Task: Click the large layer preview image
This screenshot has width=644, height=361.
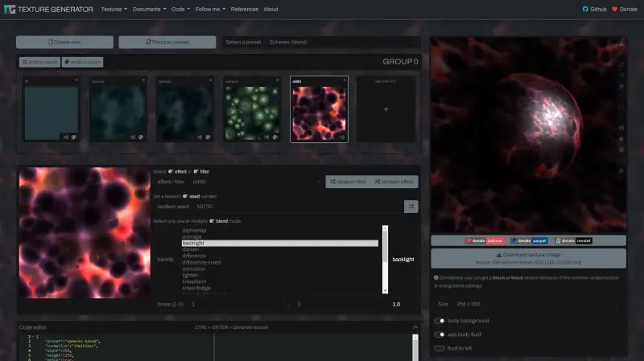Action: (x=85, y=232)
